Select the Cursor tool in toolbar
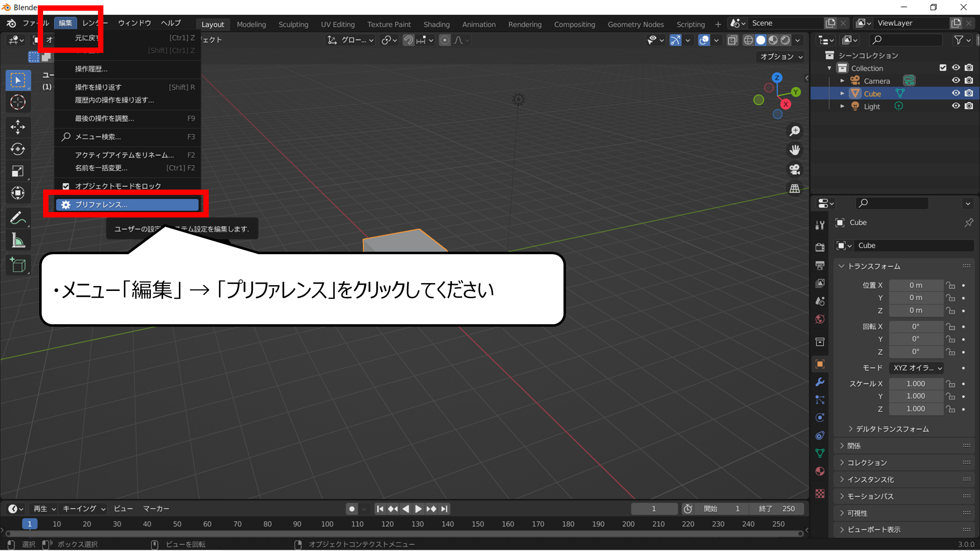980x551 pixels. pyautogui.click(x=18, y=102)
